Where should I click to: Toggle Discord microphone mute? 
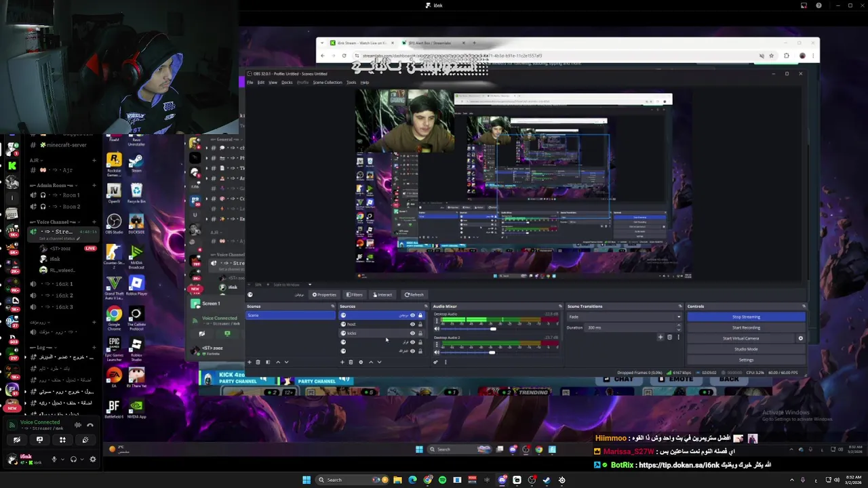point(54,459)
